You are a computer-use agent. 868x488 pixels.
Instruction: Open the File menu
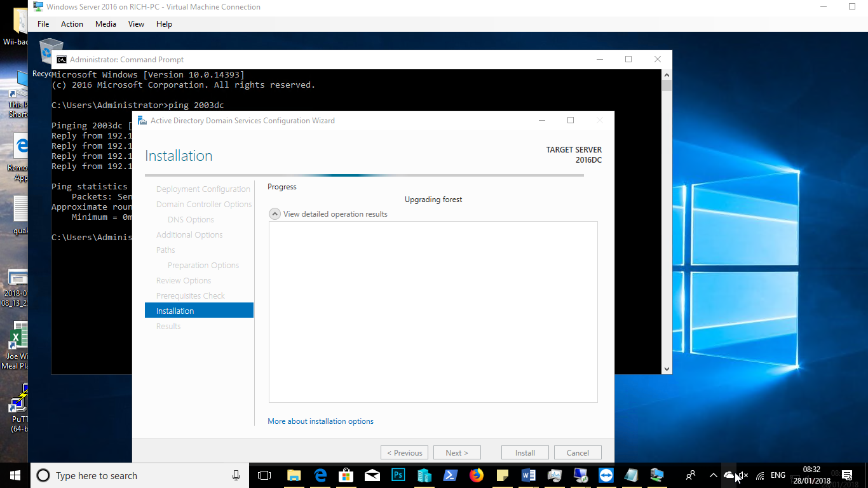click(43, 24)
